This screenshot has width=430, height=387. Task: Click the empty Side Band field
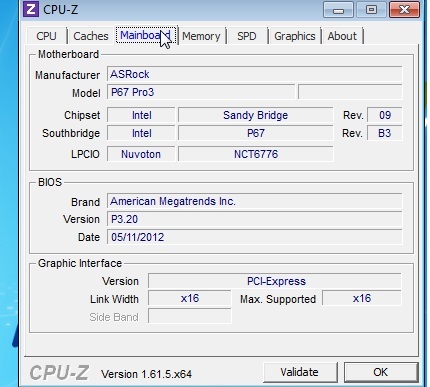[190, 316]
